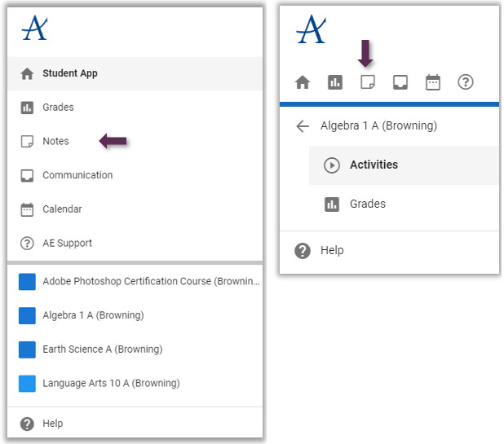This screenshot has height=444, width=504.
Task: Click Earth Science A course color square
Action: 28,349
